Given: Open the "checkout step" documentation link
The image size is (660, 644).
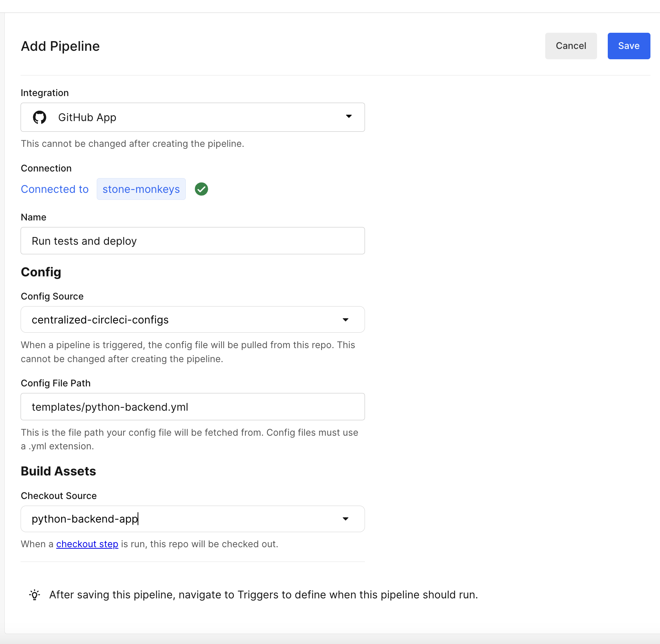Looking at the screenshot, I should [x=87, y=544].
